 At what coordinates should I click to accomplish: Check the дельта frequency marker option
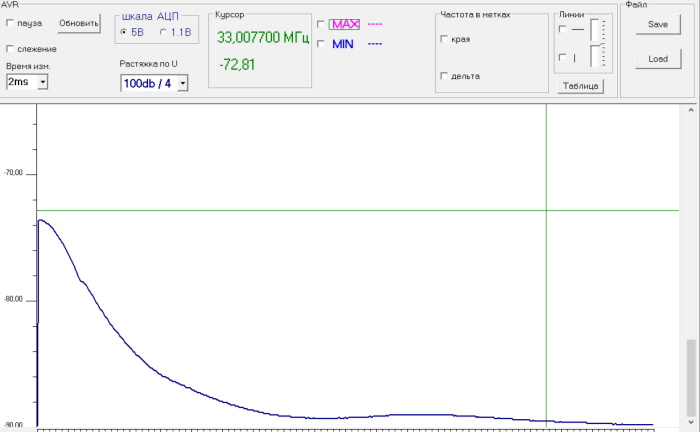point(445,76)
